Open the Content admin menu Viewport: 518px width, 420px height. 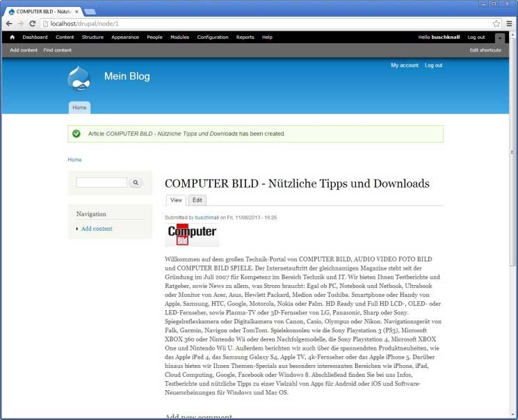pos(65,38)
